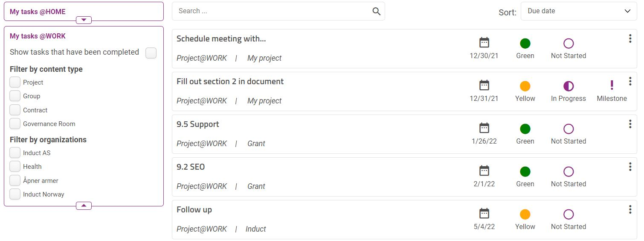The image size is (644, 241).
Task: Open the Fill out section 2 in document task
Action: pos(230,81)
